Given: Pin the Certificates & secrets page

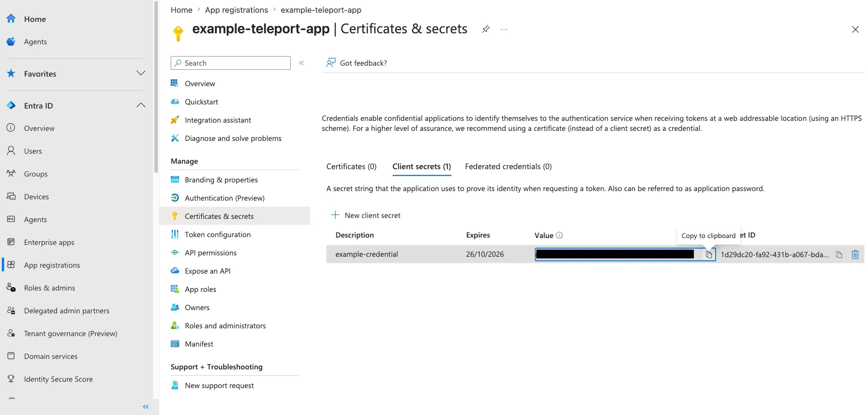Looking at the screenshot, I should pyautogui.click(x=486, y=29).
